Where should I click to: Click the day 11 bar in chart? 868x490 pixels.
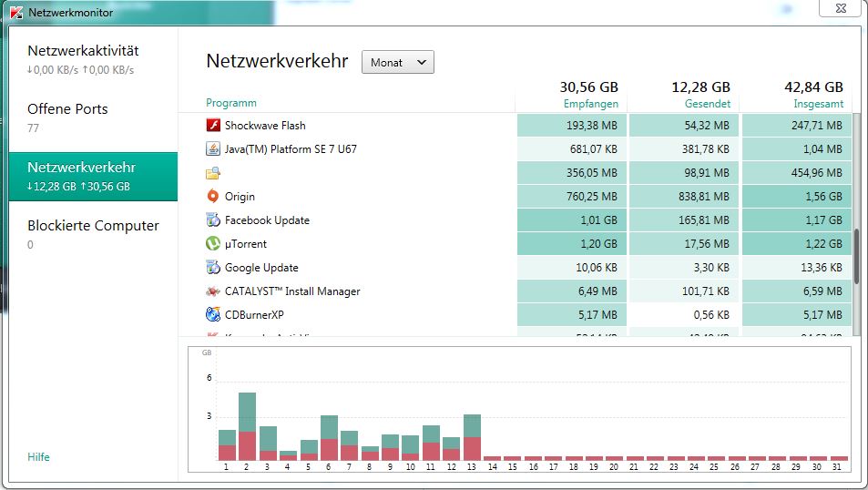pyautogui.click(x=431, y=443)
